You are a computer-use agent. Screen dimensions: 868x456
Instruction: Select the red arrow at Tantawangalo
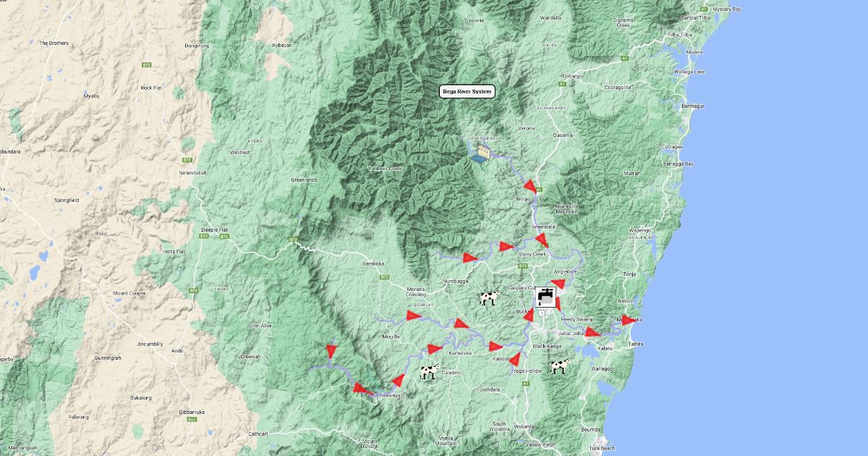(x=361, y=389)
